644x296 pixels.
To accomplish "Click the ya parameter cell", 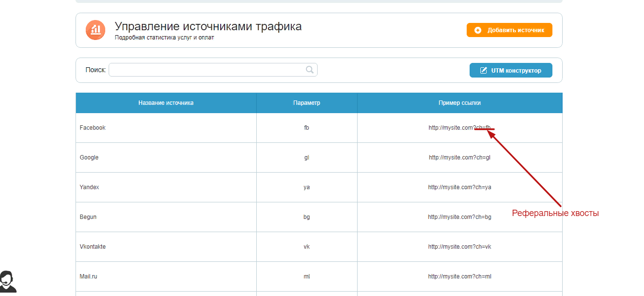I will (x=307, y=187).
